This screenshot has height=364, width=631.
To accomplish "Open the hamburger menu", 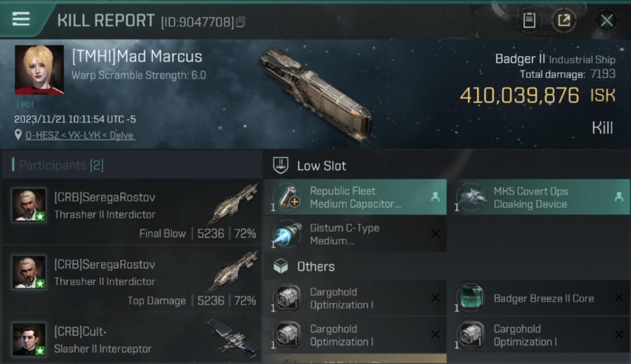I will 20,19.
